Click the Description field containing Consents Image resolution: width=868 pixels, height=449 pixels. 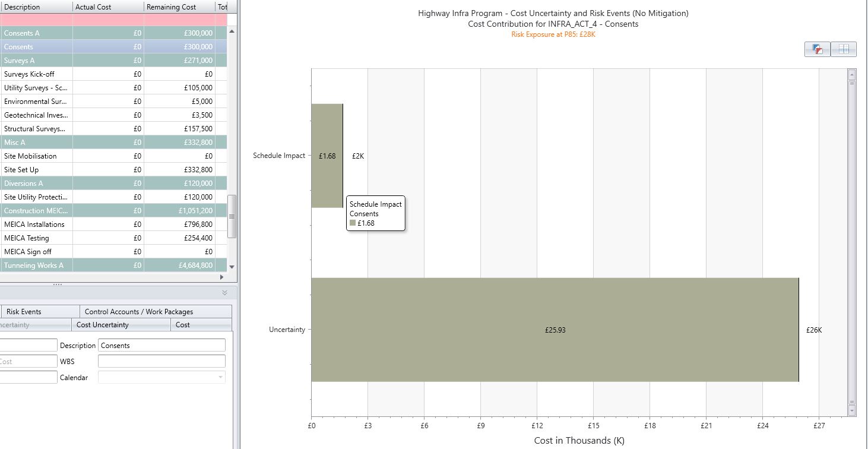(160, 345)
